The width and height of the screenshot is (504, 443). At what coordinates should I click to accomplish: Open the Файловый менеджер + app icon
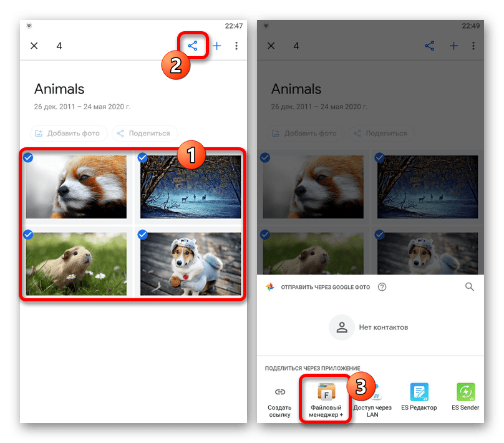pyautogui.click(x=326, y=392)
